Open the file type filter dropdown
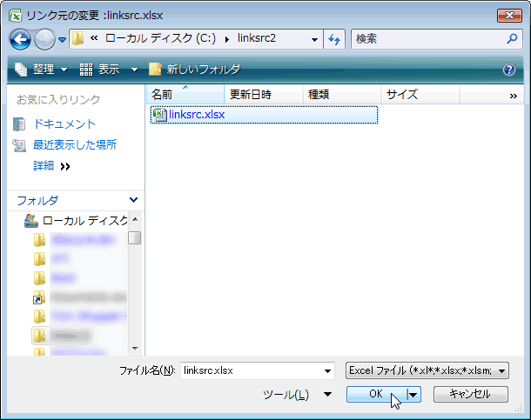 click(x=503, y=370)
